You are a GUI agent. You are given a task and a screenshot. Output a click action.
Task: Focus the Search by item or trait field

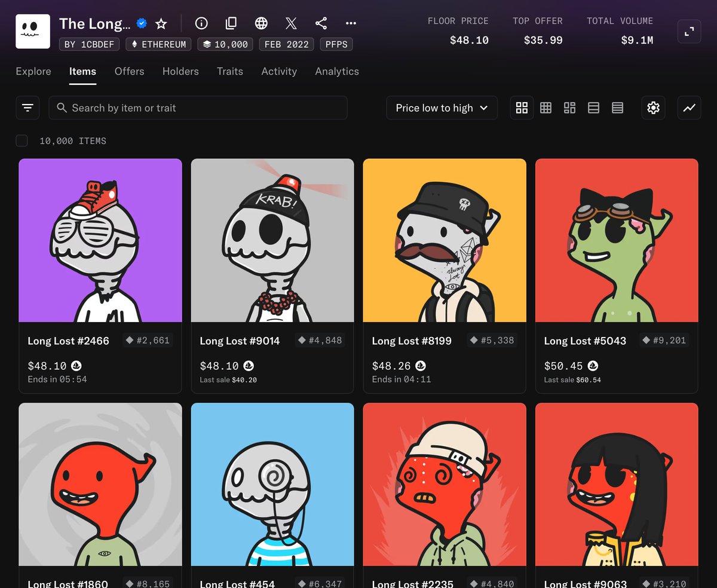198,108
